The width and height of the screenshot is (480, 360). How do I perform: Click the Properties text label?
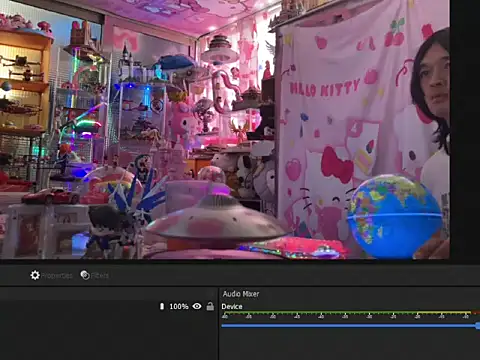tap(57, 276)
